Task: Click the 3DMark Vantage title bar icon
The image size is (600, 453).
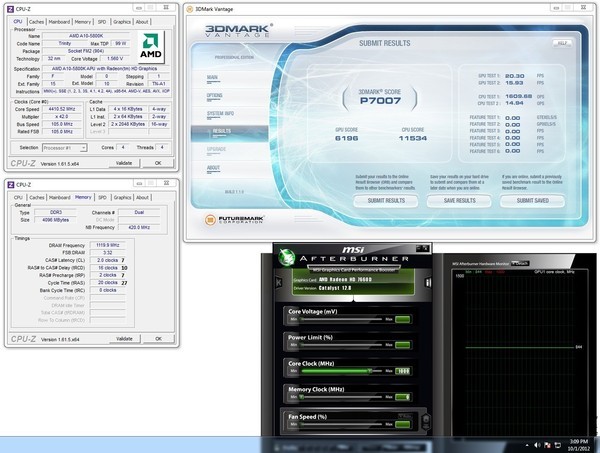Action: 189,9
